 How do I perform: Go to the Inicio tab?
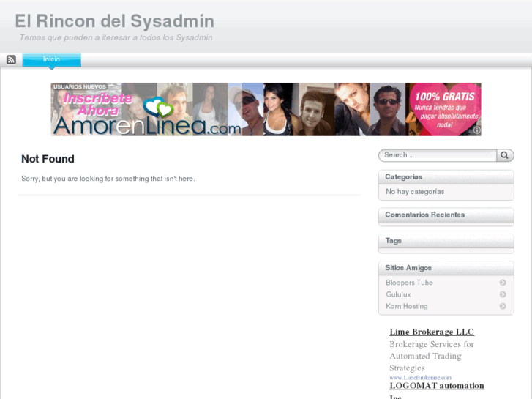click(x=51, y=59)
